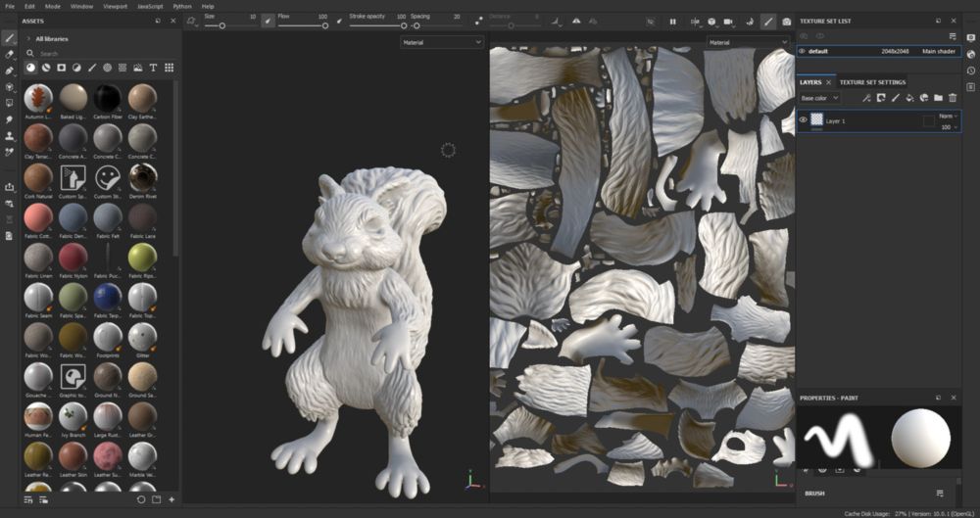
Task: Select the Clone stamp tool
Action: [10, 135]
